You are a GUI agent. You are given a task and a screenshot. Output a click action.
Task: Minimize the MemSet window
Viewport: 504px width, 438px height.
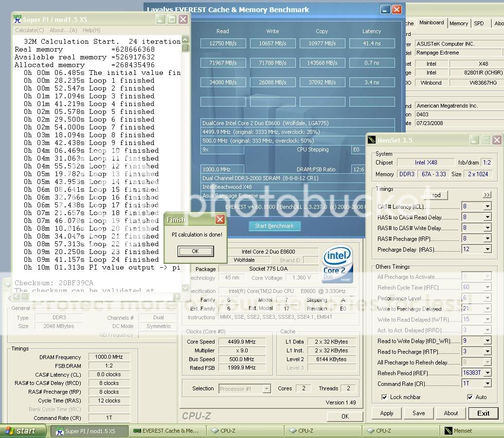(474, 140)
